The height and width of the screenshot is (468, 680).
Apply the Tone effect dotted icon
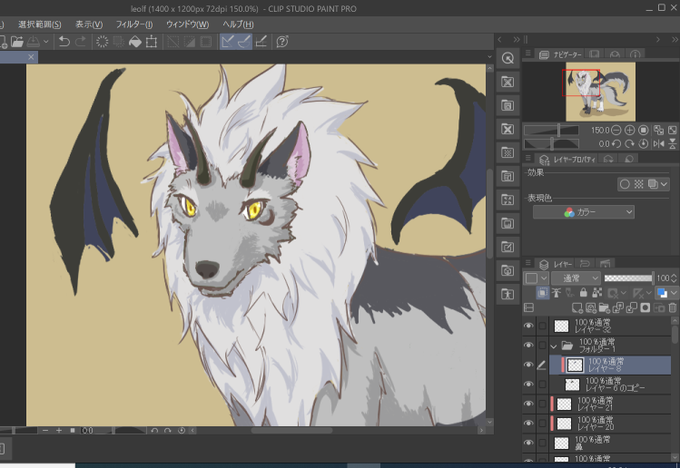click(x=639, y=184)
